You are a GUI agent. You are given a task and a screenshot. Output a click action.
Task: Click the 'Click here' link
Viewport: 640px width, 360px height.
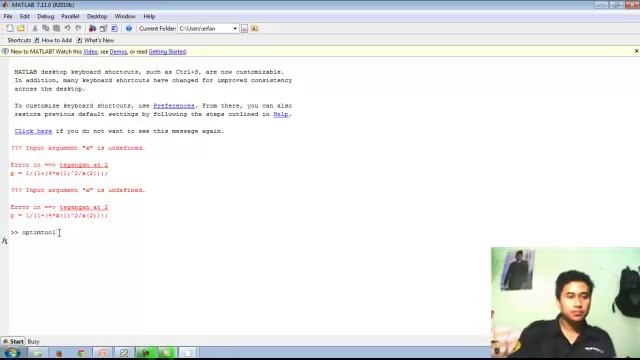point(33,131)
